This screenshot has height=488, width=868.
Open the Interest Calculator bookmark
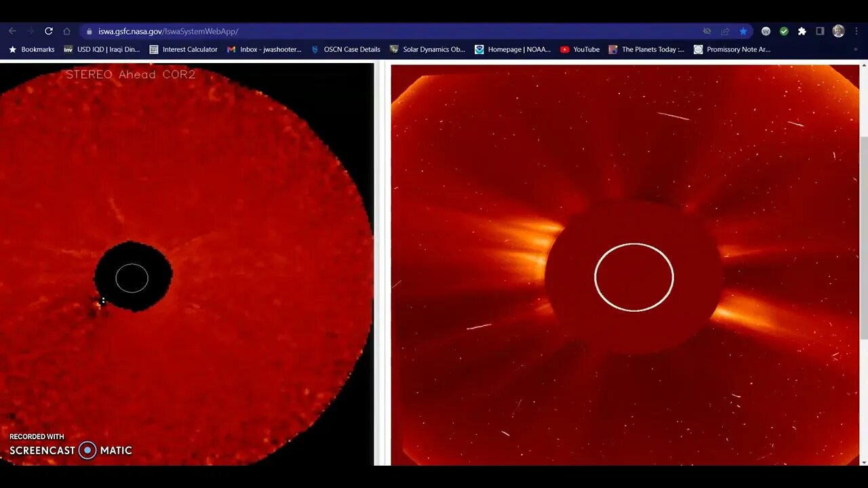(183, 49)
